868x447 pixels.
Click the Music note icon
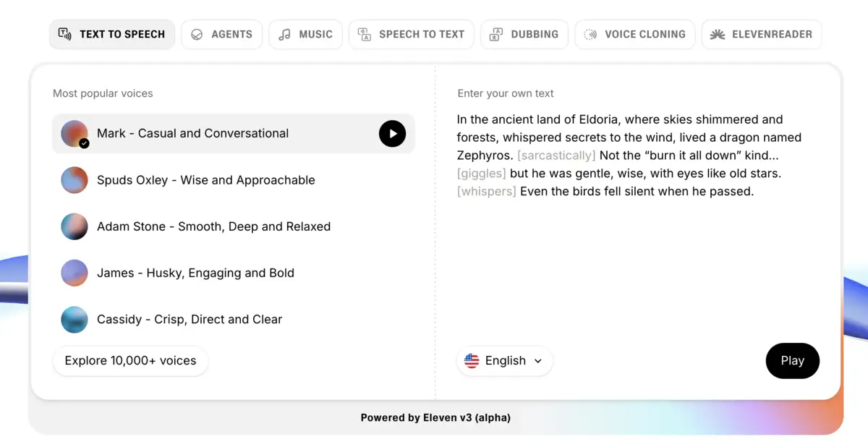(x=285, y=34)
